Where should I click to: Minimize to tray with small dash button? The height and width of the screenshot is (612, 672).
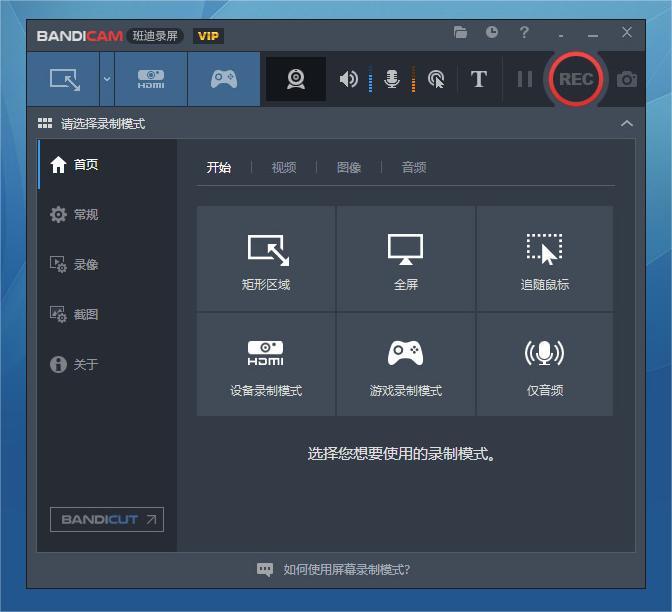point(561,36)
